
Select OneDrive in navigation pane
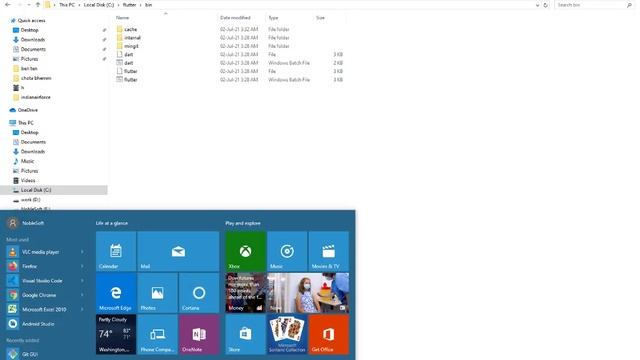click(28, 110)
